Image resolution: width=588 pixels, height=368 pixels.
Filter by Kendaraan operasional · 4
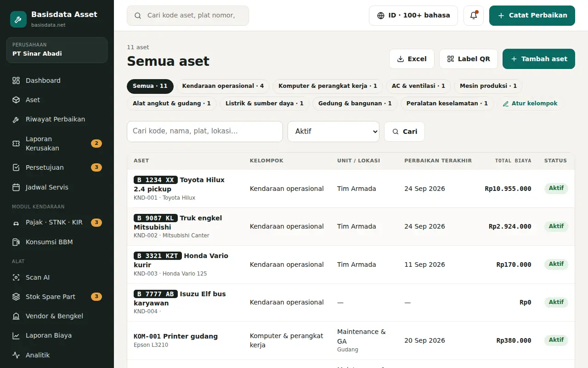(223, 86)
